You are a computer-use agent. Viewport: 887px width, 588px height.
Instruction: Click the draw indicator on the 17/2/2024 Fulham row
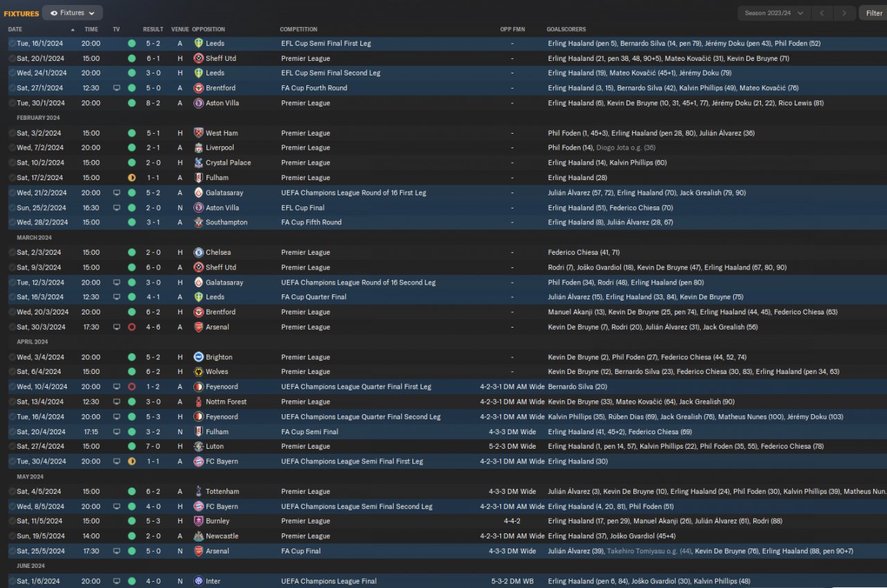pyautogui.click(x=132, y=178)
